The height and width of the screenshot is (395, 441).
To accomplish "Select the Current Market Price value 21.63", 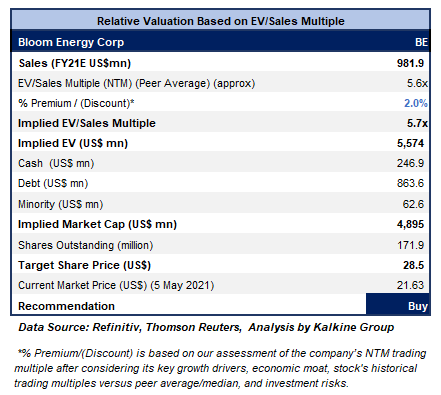I will click(410, 285).
